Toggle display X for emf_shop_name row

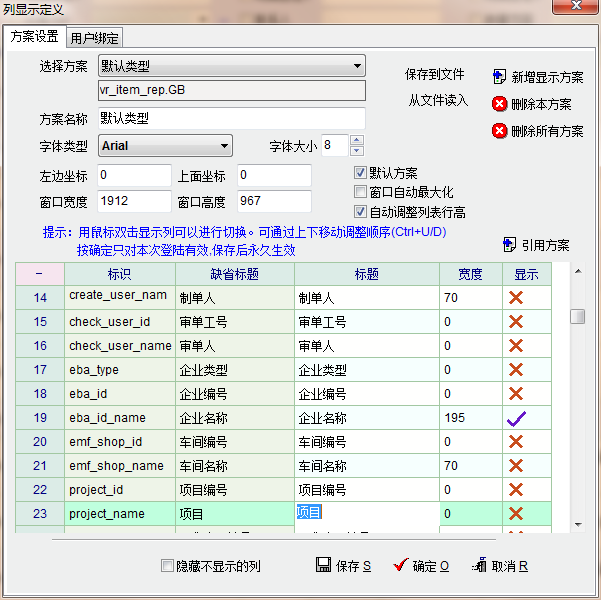pos(516,465)
